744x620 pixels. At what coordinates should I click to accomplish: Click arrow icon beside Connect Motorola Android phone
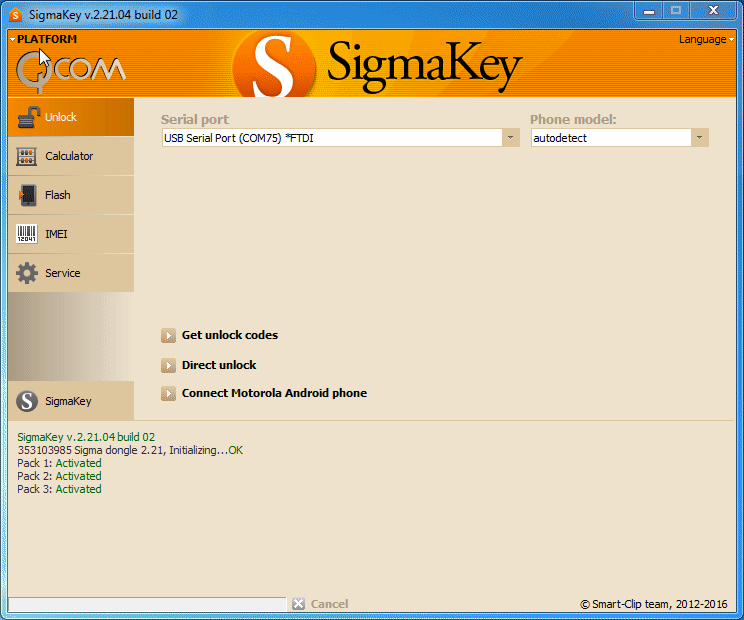pyautogui.click(x=168, y=393)
